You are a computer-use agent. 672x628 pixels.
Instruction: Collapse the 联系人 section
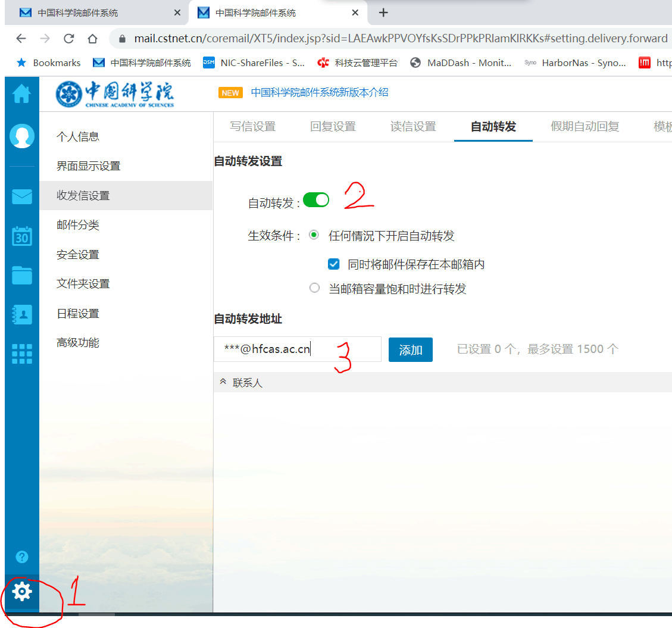[x=223, y=383]
